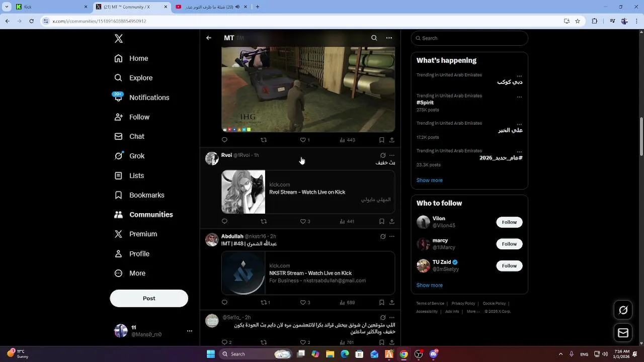The width and height of the screenshot is (644, 362).
Task: Open Notifications page
Action: (x=142, y=98)
